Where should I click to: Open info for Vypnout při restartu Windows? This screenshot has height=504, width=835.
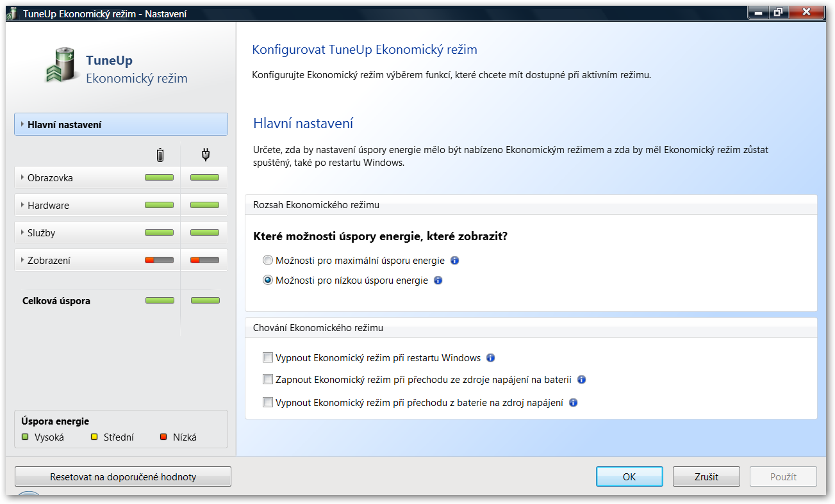tap(491, 358)
